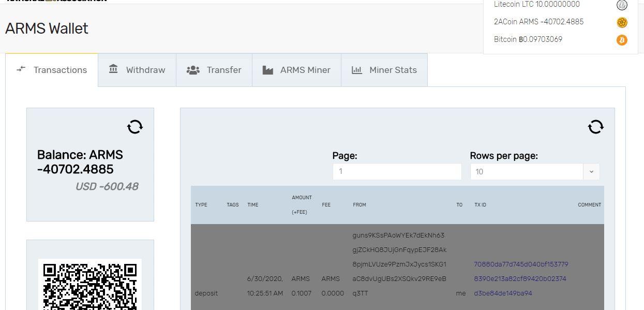The image size is (644, 310).
Task: Click the ARMS Miner tab industry icon
Action: pyautogui.click(x=267, y=70)
